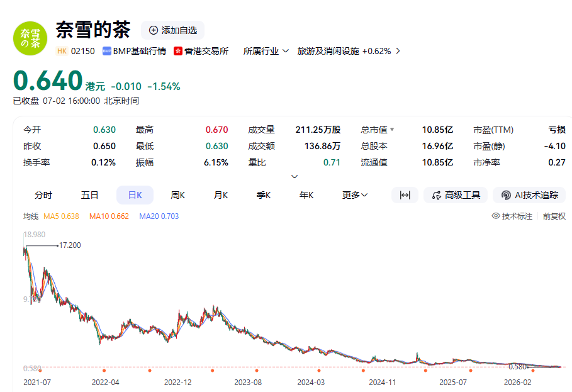Toggle the 前复权 adjustment option
Screen dimensions: 572x392
tap(554, 216)
